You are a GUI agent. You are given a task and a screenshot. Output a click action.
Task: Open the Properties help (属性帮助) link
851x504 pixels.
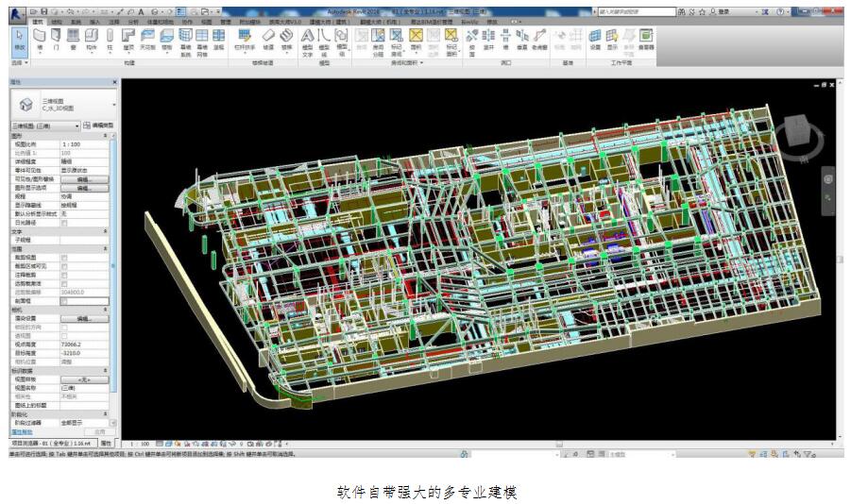(23, 432)
